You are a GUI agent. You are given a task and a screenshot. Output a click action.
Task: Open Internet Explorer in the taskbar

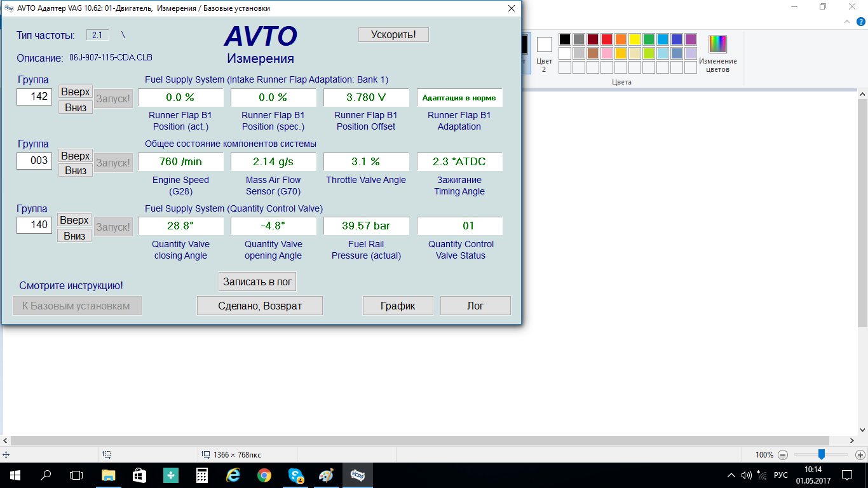233,475
